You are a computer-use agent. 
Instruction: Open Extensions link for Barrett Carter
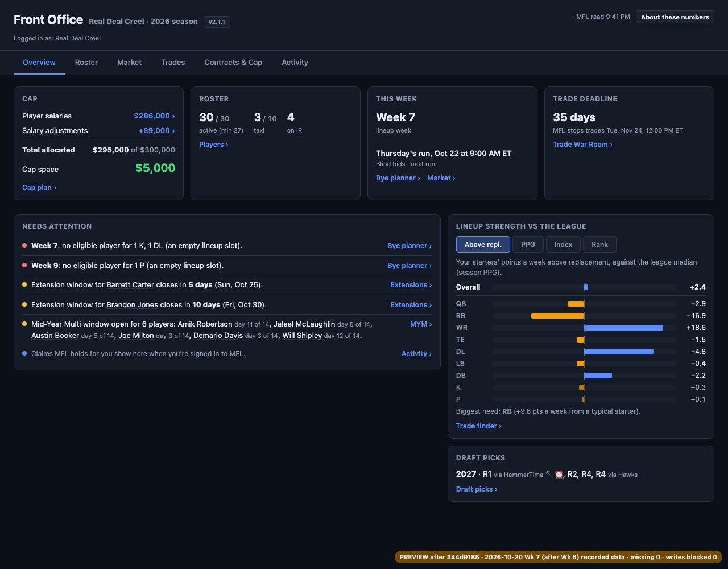(x=411, y=285)
